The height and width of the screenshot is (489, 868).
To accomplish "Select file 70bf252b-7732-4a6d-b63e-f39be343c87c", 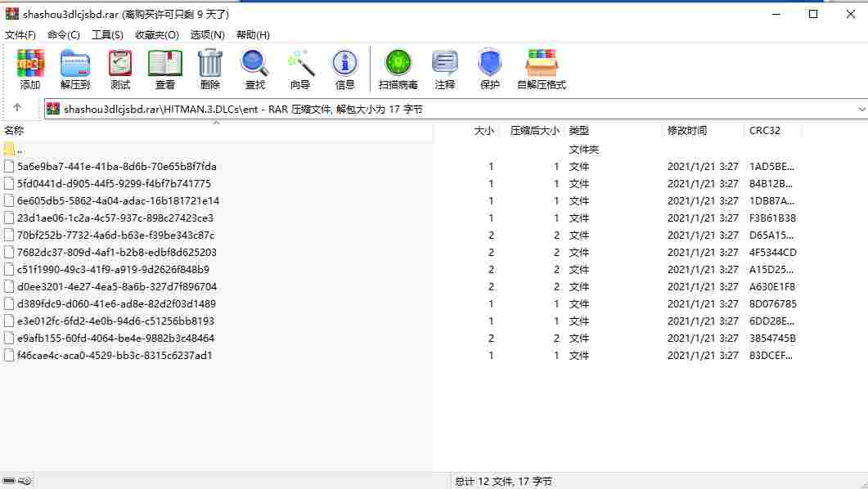I will [115, 236].
